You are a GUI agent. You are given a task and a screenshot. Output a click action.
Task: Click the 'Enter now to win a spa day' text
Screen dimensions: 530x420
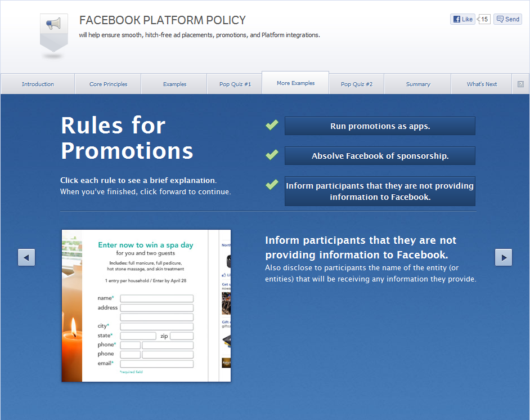[145, 245]
